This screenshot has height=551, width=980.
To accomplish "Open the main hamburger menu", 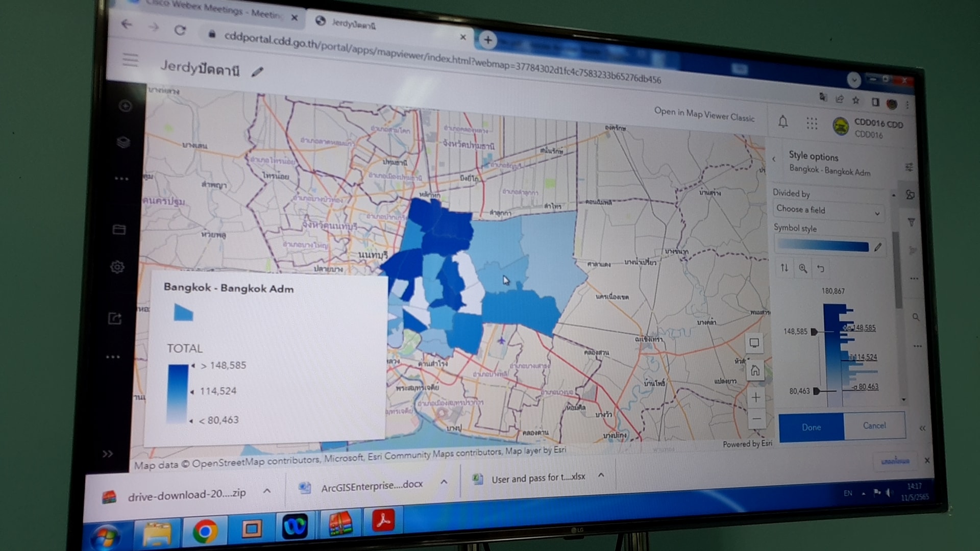I will point(130,60).
